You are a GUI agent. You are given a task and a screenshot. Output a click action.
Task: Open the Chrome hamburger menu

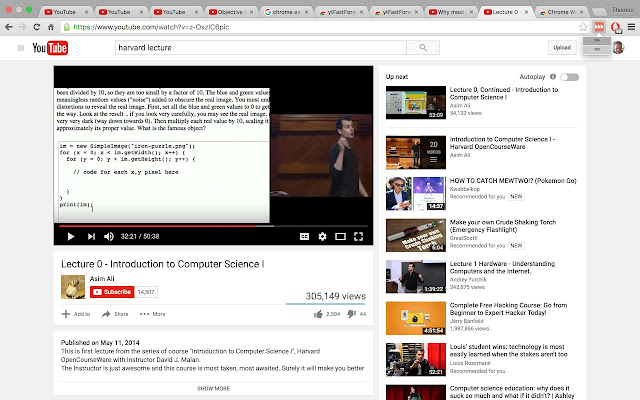(631, 27)
